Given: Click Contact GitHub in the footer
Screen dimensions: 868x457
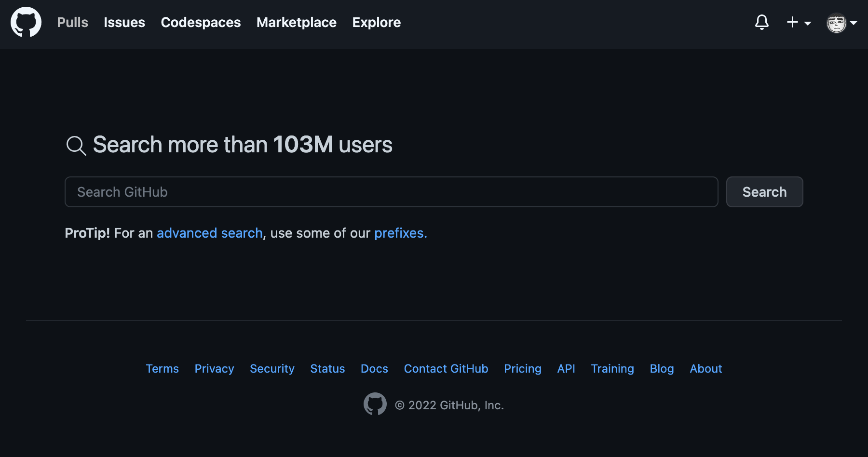Looking at the screenshot, I should [446, 368].
